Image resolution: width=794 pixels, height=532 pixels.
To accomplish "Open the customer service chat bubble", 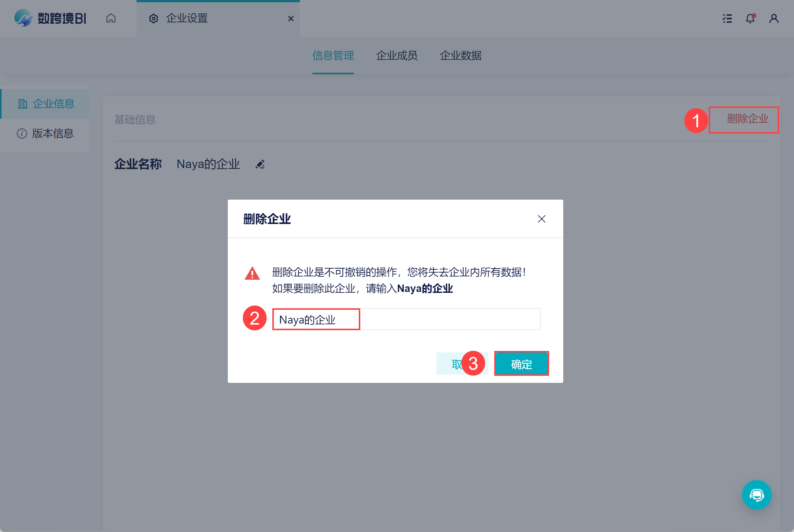I will tap(757, 495).
